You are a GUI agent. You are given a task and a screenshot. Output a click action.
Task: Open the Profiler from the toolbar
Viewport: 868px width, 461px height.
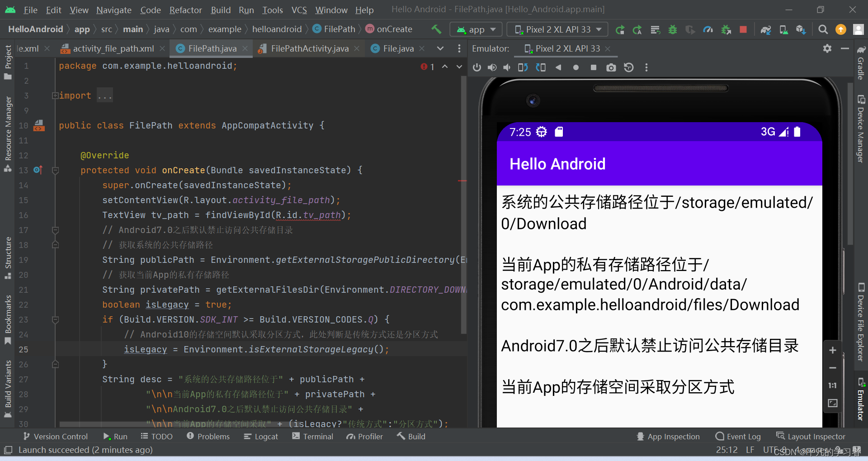[x=708, y=29]
